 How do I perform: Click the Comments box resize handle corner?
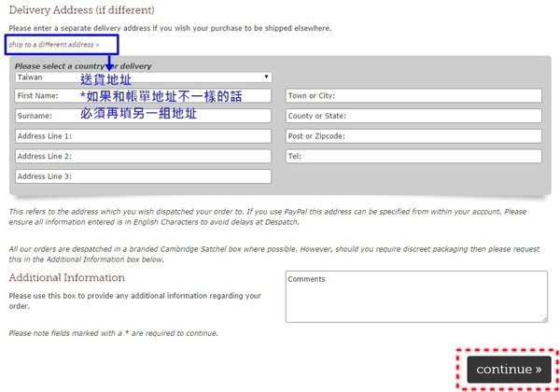545,319
